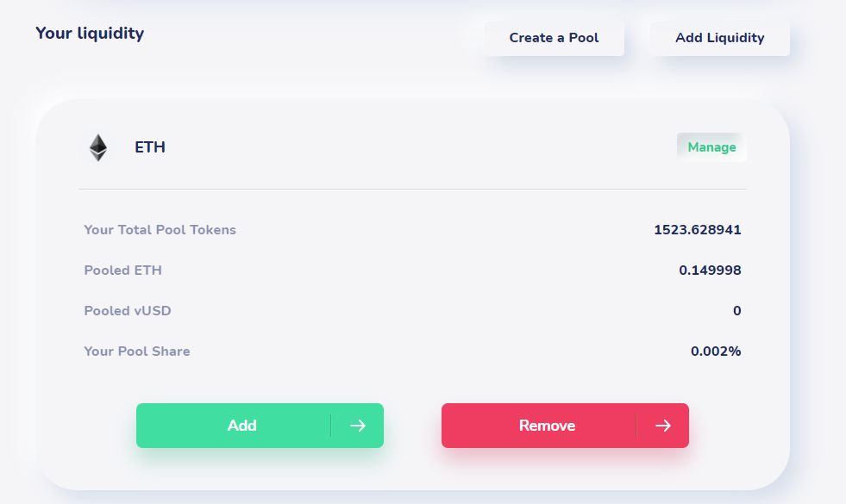Click the Your Pool Share label
The height and width of the screenshot is (504, 846).
click(137, 351)
